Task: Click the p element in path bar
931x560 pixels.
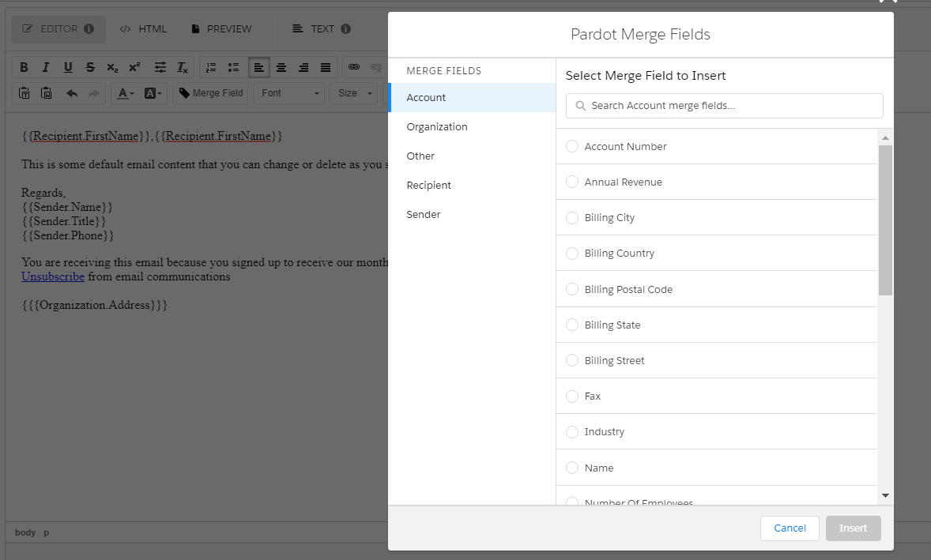Action: 47,532
